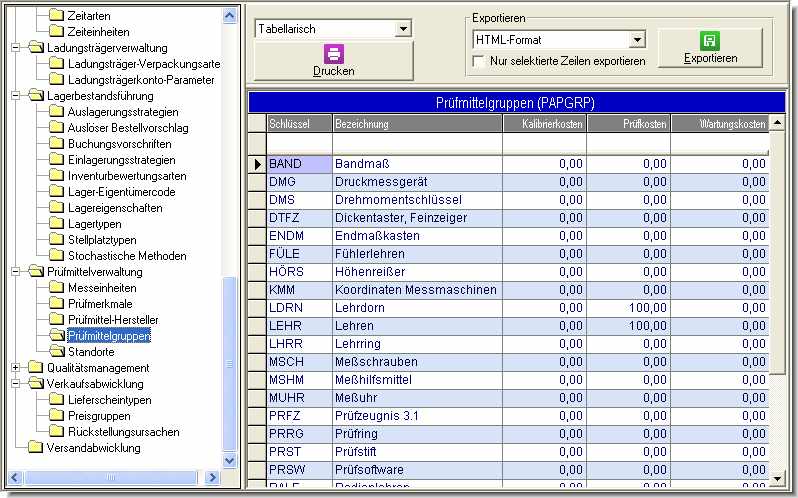798x498 pixels.
Task: Click the Lagertypen folder icon
Action: click(x=57, y=224)
